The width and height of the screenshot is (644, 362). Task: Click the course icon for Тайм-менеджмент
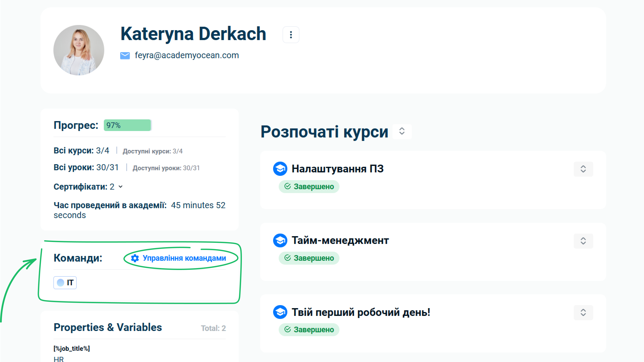click(x=280, y=240)
